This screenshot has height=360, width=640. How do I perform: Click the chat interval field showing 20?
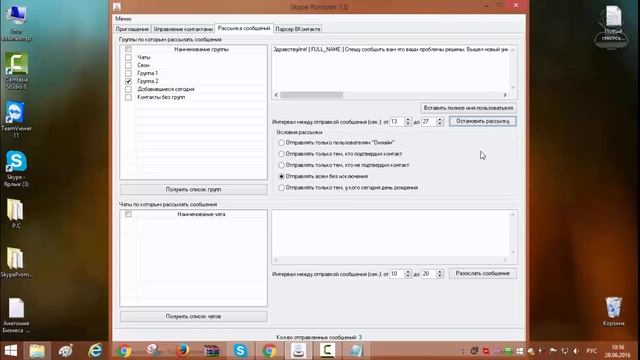pos(428,274)
